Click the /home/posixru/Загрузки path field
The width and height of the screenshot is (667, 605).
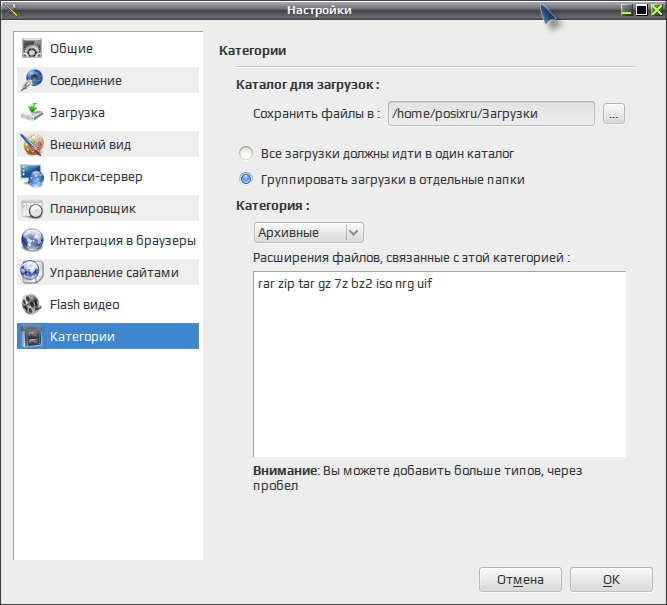(491, 114)
